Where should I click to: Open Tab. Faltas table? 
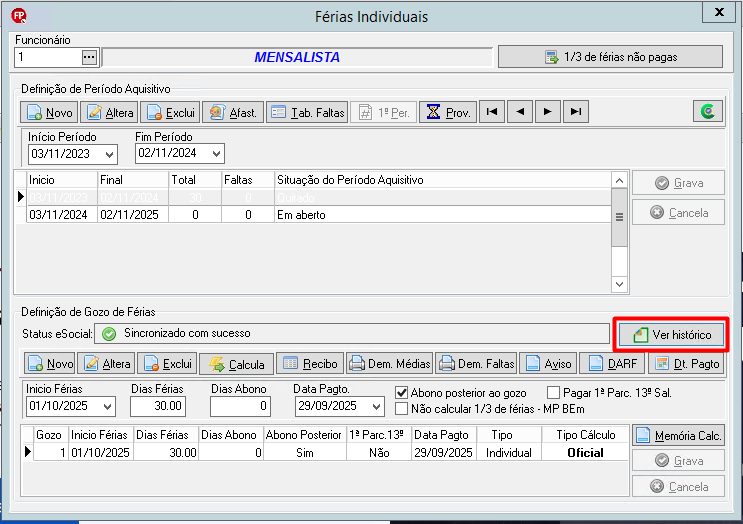pos(307,112)
